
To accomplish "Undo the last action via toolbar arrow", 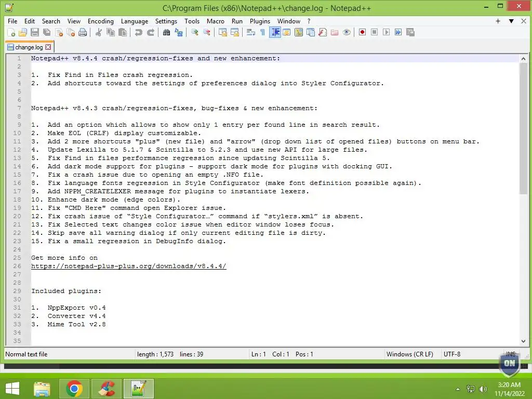I will point(138,32).
